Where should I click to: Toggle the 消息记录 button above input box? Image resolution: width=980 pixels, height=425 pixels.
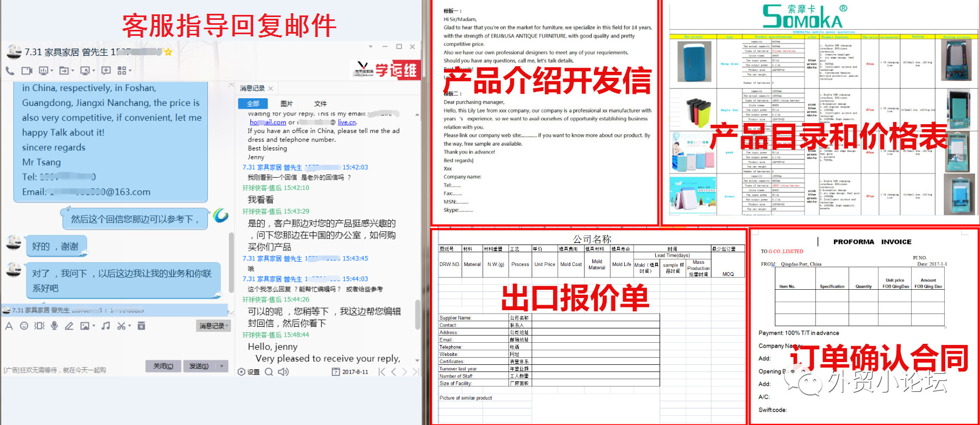click(214, 326)
